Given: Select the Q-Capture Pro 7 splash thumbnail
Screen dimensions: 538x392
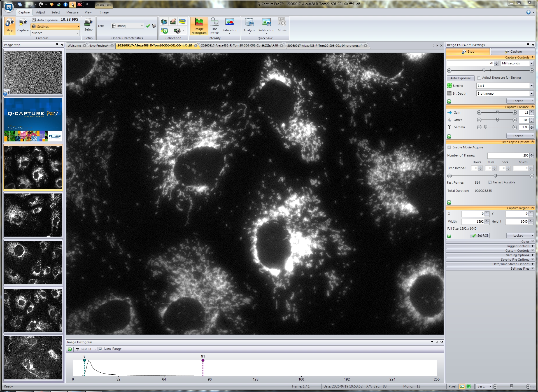Looking at the screenshot, I should [x=33, y=120].
